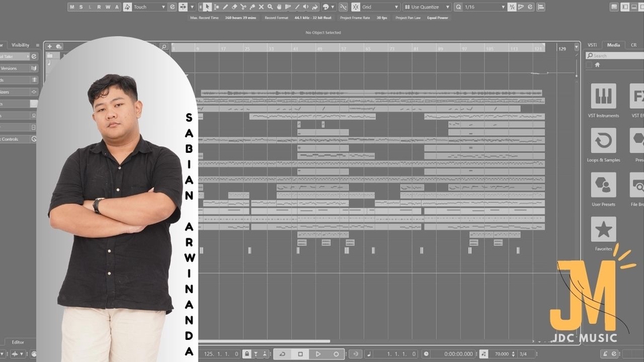Toggle metronome click button
The width and height of the screenshot is (644, 362).
pyautogui.click(x=605, y=354)
